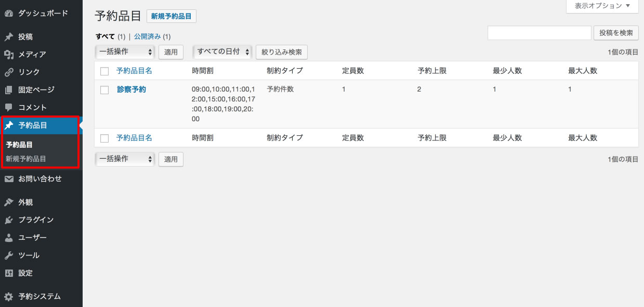The image size is (644, 307).
Task: Click the chain link icon beside リンク
Action: point(9,72)
